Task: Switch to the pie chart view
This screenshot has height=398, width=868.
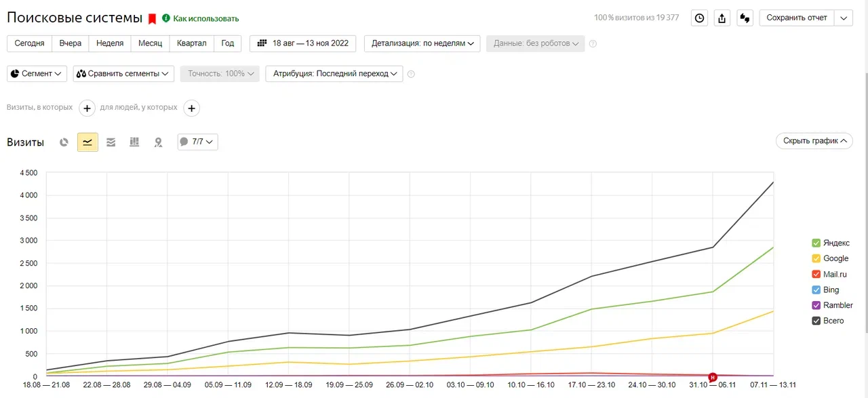Action: (64, 142)
